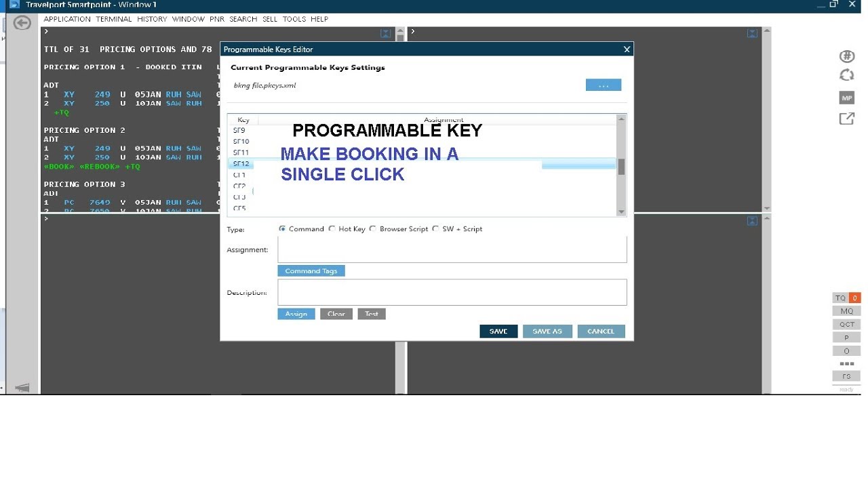
Task: Click the key list scrollbar thumb
Action: tap(621, 167)
